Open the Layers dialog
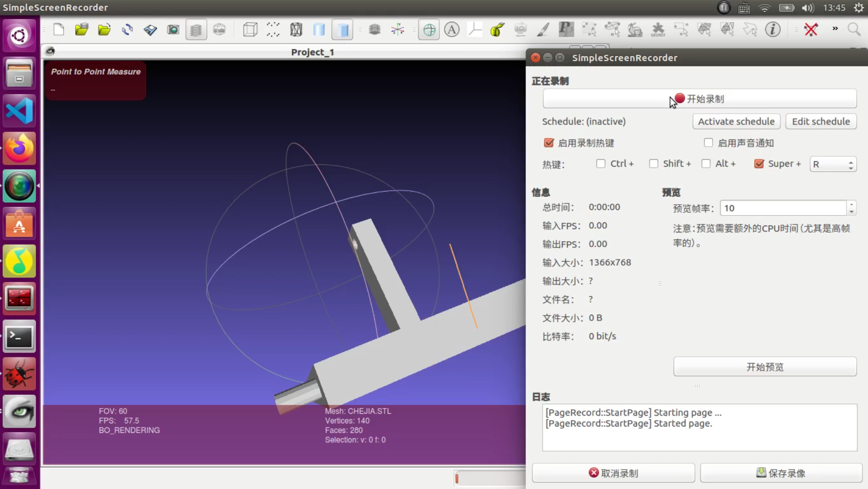868x489 pixels. coord(196,29)
